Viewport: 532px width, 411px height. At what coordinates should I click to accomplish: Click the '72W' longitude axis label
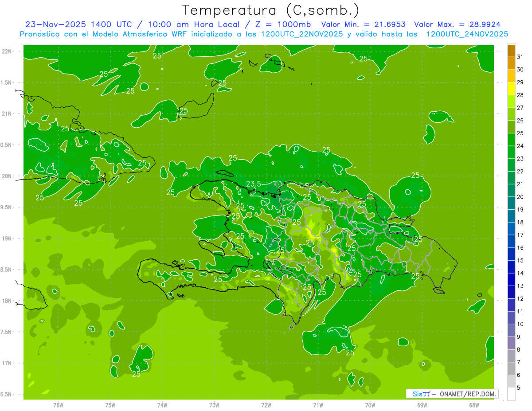266,405
